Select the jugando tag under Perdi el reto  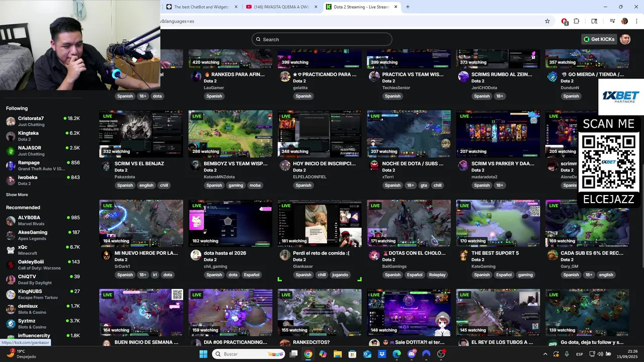340,275
